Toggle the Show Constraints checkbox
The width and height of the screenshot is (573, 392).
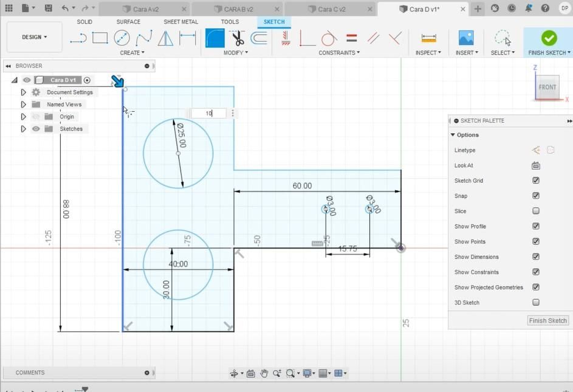(536, 272)
